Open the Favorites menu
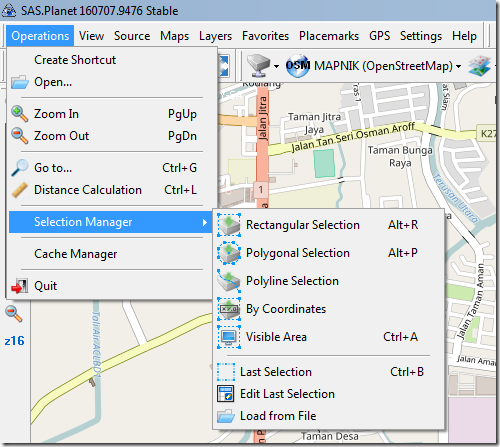The width and height of the screenshot is (500, 447). 265,36
